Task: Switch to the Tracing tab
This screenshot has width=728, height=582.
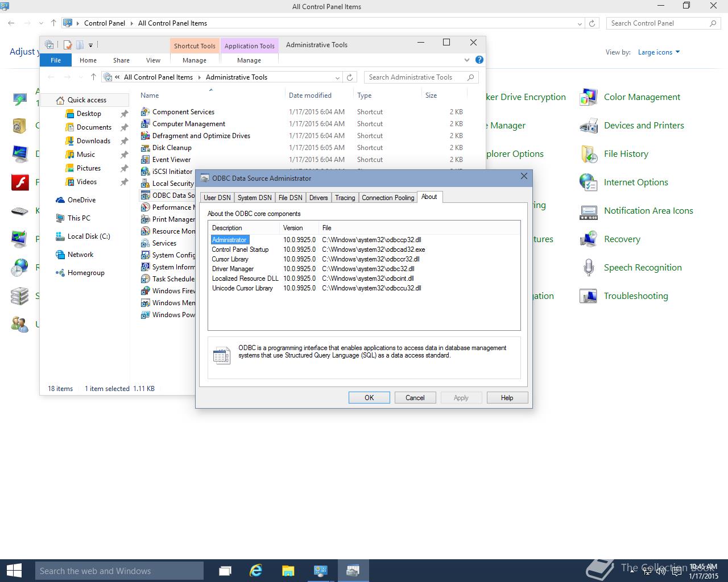Action: tap(345, 198)
